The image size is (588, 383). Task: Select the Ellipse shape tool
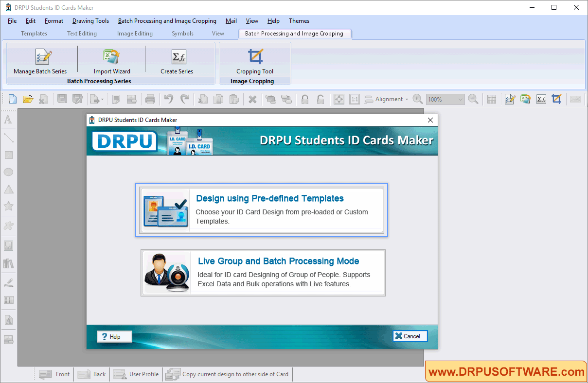click(8, 172)
